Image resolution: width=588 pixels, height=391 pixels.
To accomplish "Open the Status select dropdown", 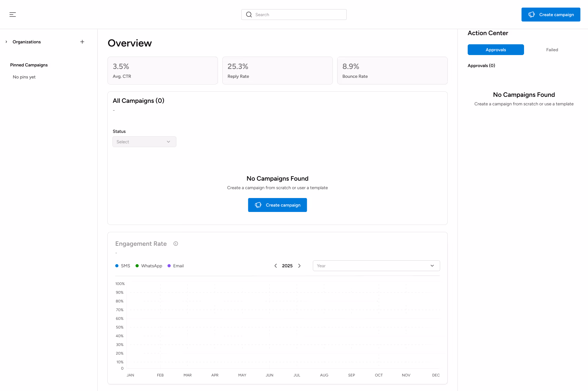I will pyautogui.click(x=144, y=142).
